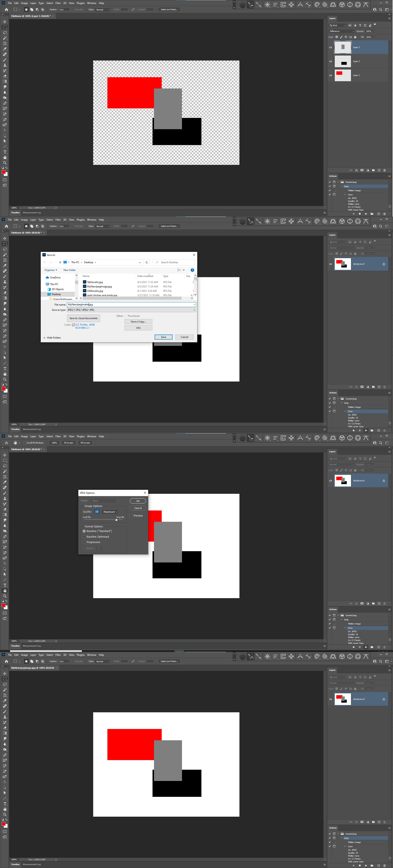The image size is (393, 868).
Task: Go up one folder in Save As dialog
Action: (60, 262)
